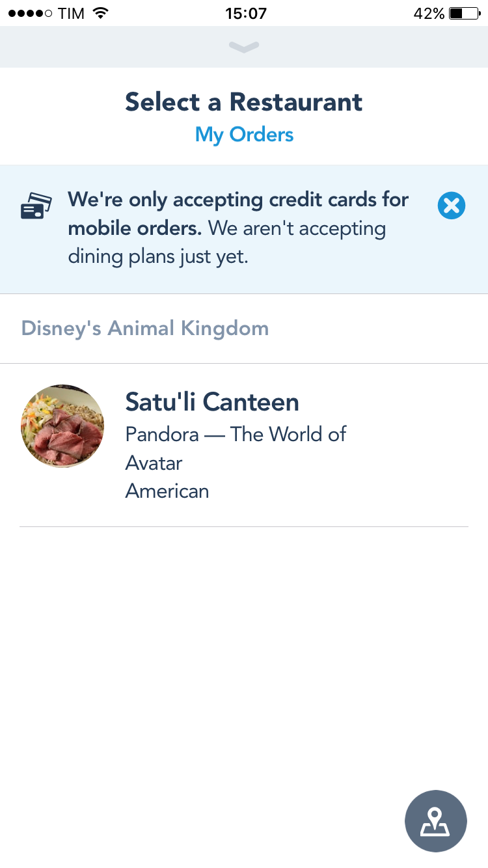Tap the credit card icon in the banner
This screenshot has height=868, width=488.
coord(36,206)
